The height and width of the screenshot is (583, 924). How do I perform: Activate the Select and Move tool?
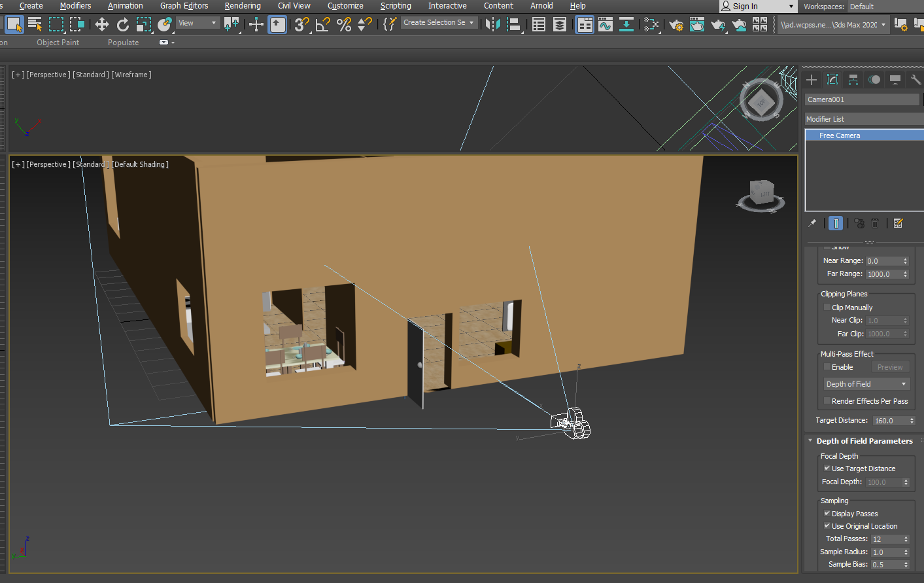(x=101, y=25)
